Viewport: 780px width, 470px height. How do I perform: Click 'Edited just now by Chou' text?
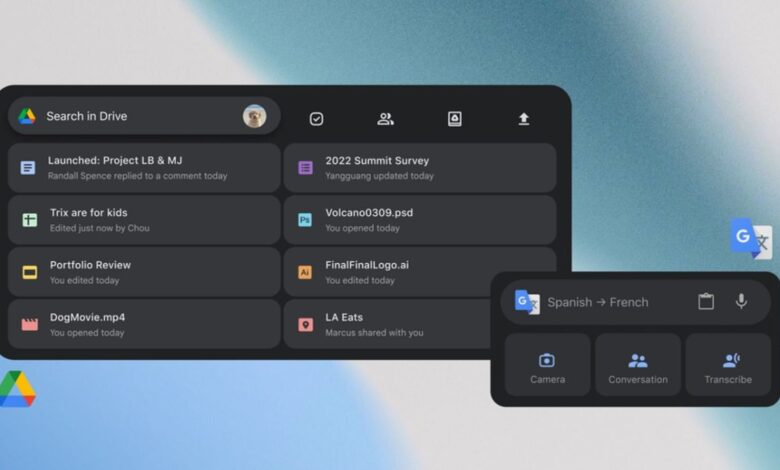pyautogui.click(x=99, y=228)
